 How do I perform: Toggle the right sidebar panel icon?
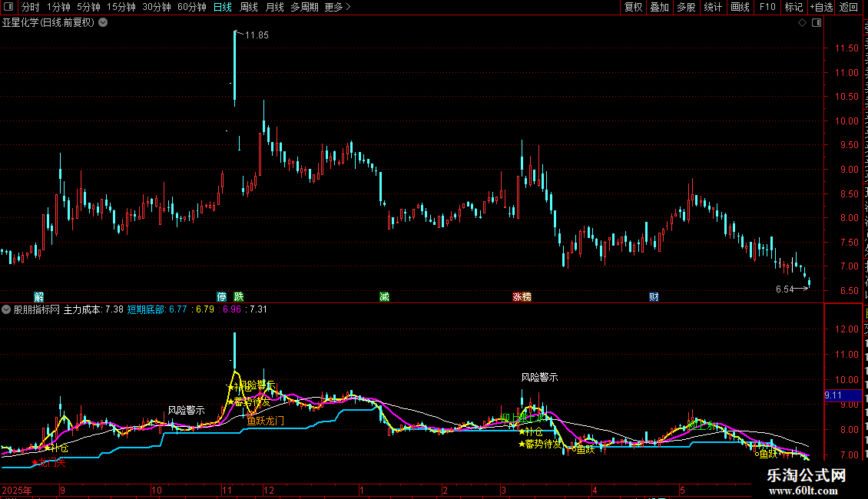coord(817,23)
